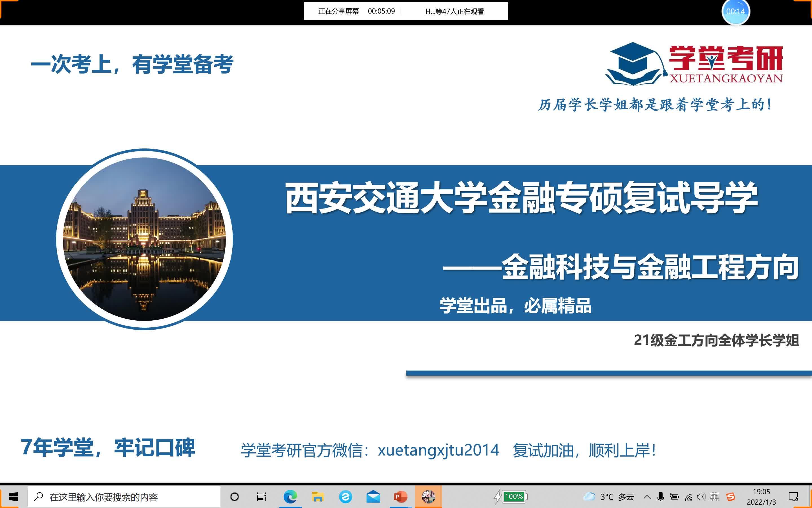Click the Sogou input method S icon

click(730, 497)
